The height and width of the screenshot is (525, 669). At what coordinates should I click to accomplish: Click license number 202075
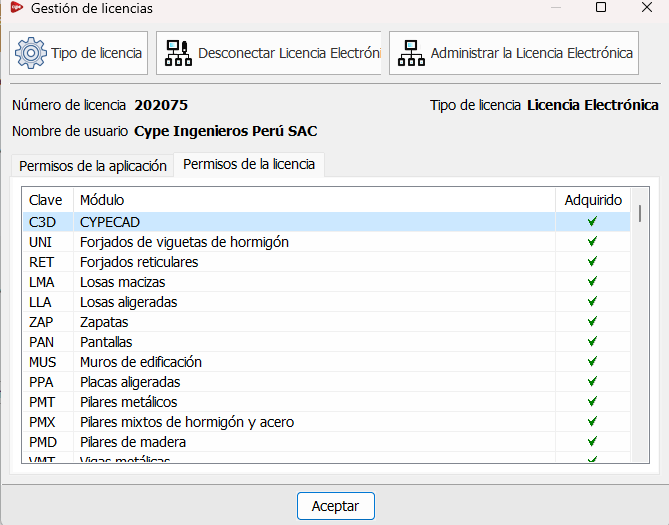tap(161, 105)
